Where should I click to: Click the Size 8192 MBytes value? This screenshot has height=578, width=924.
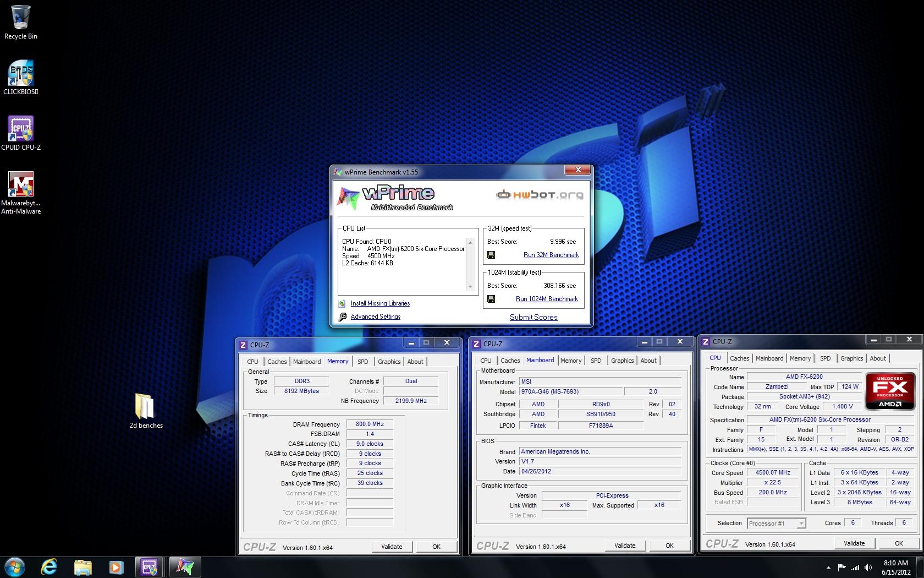coord(301,391)
